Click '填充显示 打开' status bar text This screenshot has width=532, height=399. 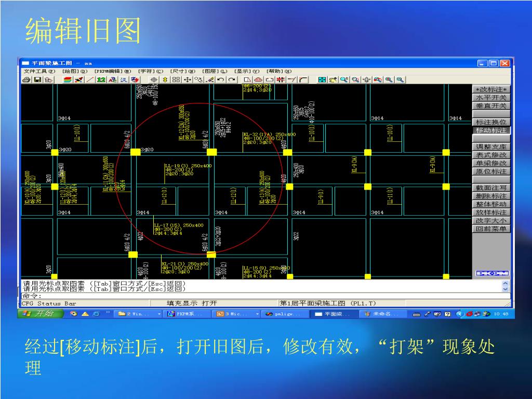coord(192,303)
